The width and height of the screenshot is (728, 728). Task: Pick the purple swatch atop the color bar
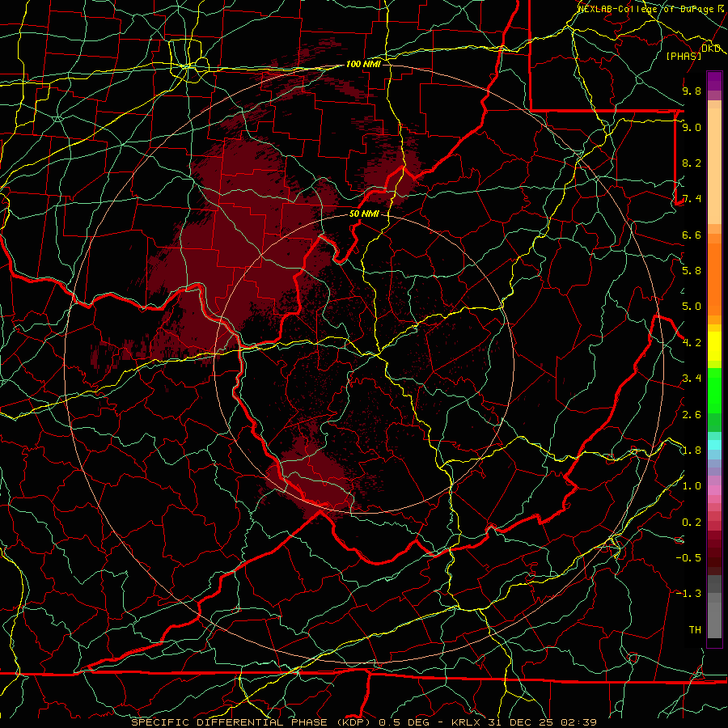point(714,81)
